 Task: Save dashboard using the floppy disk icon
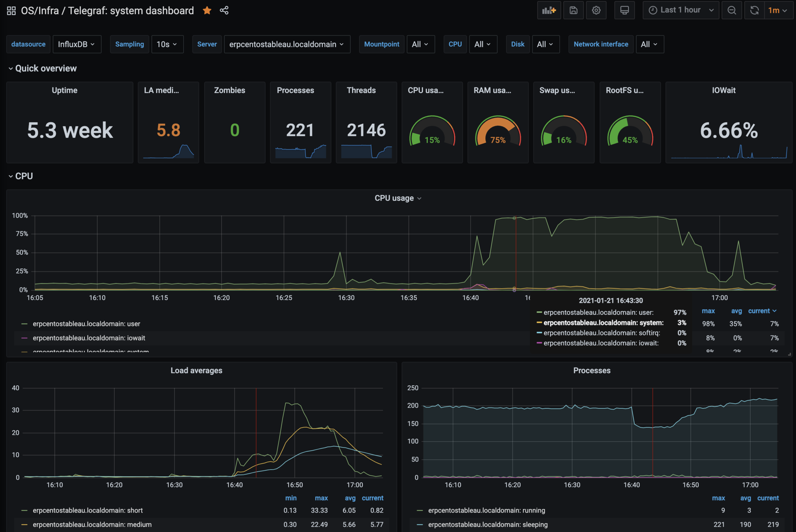573,10
